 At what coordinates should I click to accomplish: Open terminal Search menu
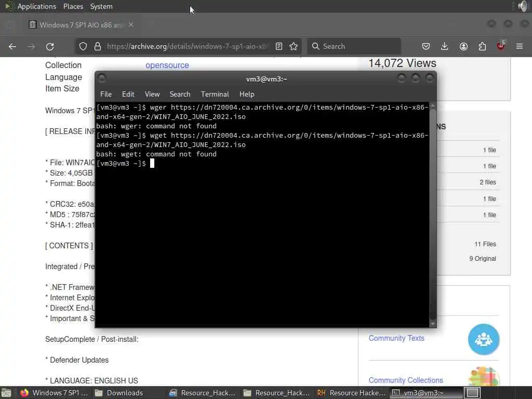[180, 95]
